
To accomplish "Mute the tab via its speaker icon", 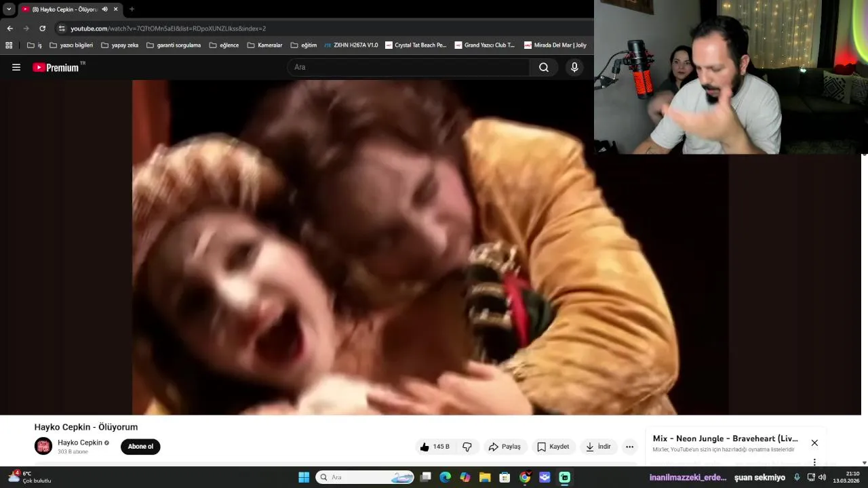I will click(104, 9).
